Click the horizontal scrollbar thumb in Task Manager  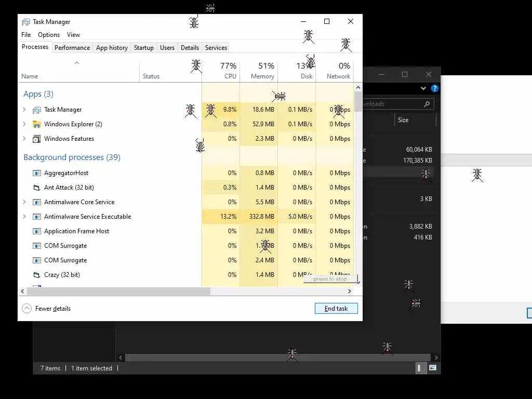coord(119,291)
